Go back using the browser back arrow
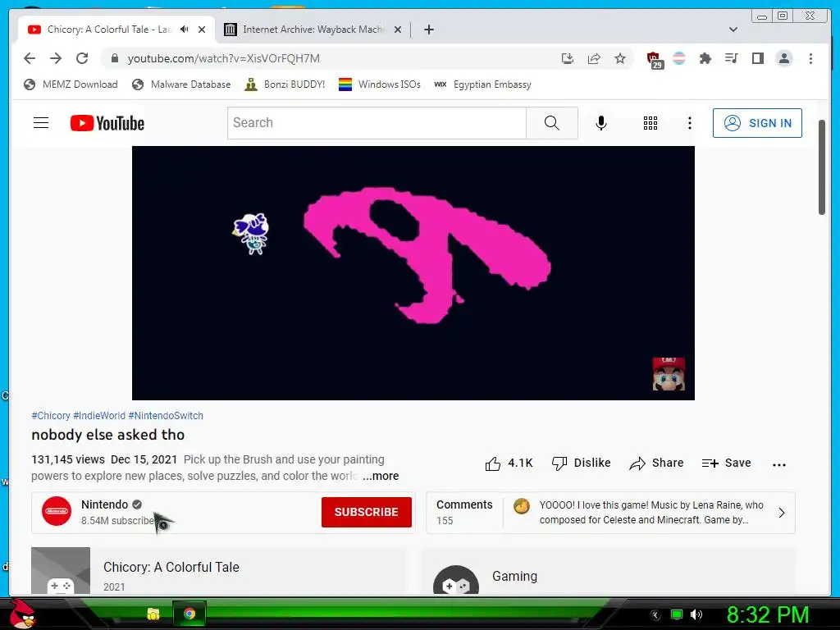 coord(30,58)
